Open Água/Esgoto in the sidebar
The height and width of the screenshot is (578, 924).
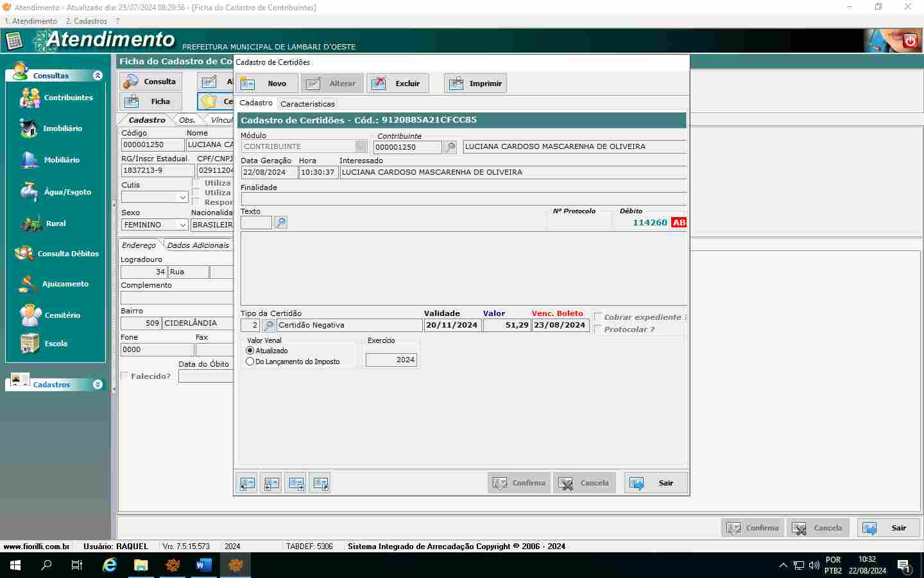tap(29, 191)
